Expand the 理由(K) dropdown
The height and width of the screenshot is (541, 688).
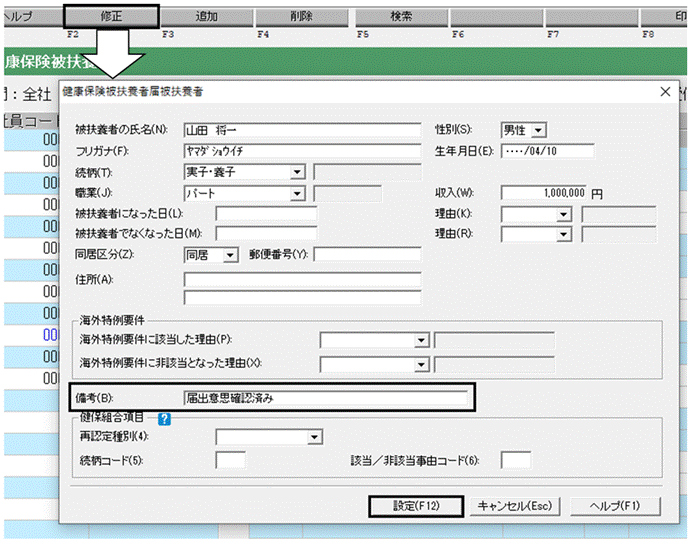click(x=563, y=215)
